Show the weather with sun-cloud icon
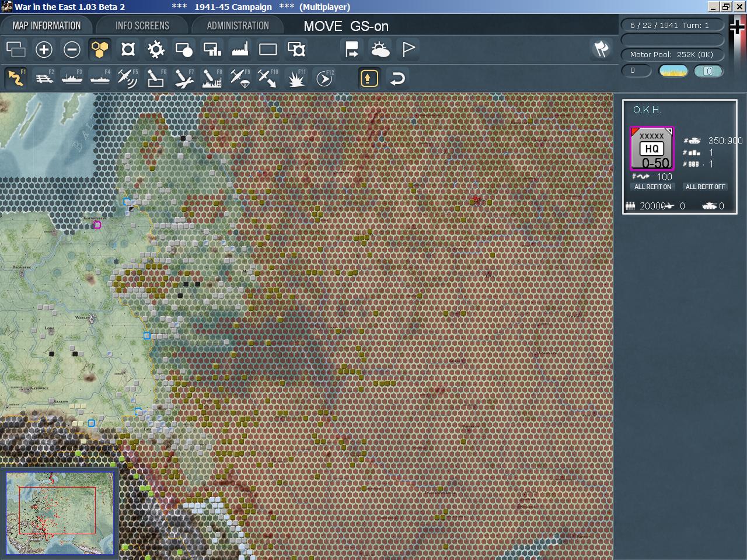 [380, 50]
